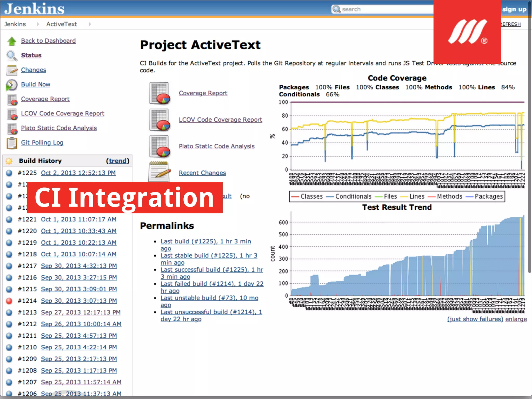Click the red status ball for build #1214
The image size is (532, 399).
[x=9, y=301]
